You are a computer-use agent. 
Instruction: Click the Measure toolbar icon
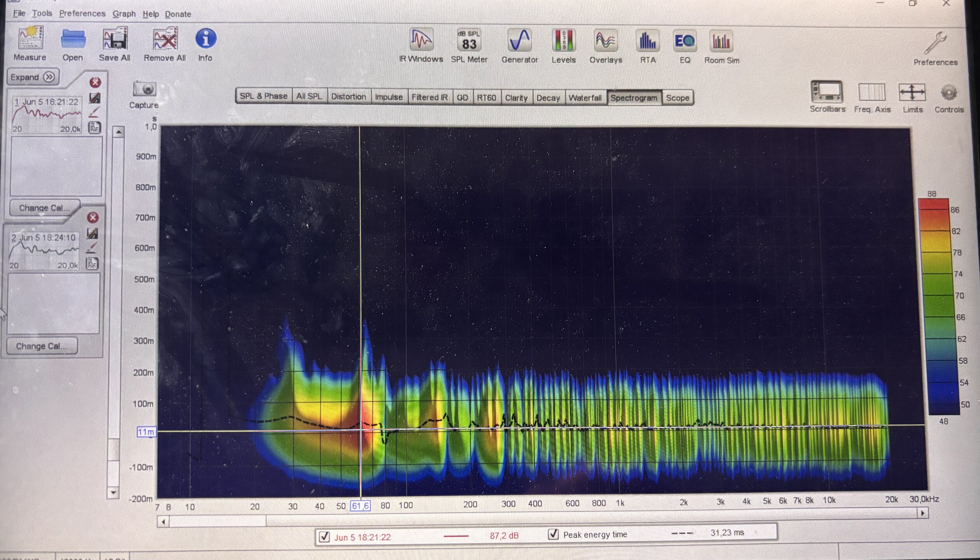click(x=30, y=38)
